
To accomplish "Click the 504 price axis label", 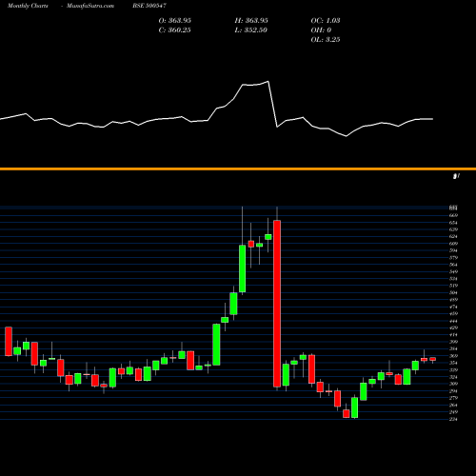I will [x=453, y=292].
